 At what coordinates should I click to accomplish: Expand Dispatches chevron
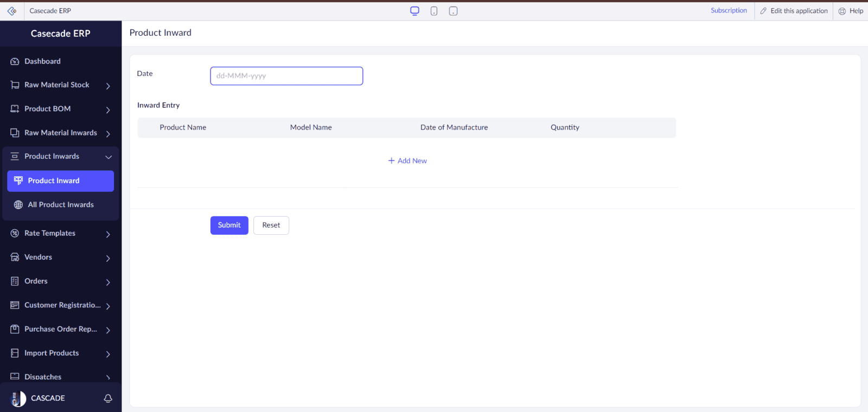click(108, 377)
